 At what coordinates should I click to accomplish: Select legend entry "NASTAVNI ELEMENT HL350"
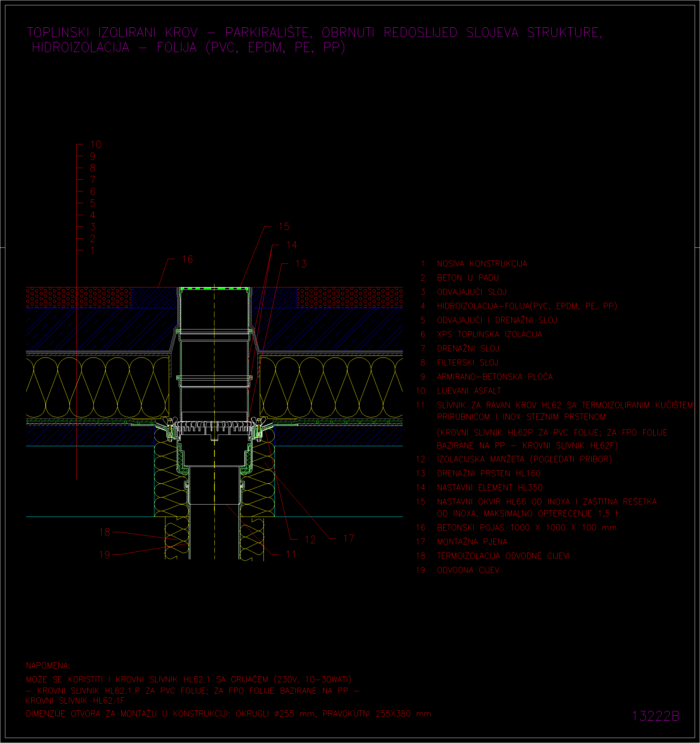point(490,488)
